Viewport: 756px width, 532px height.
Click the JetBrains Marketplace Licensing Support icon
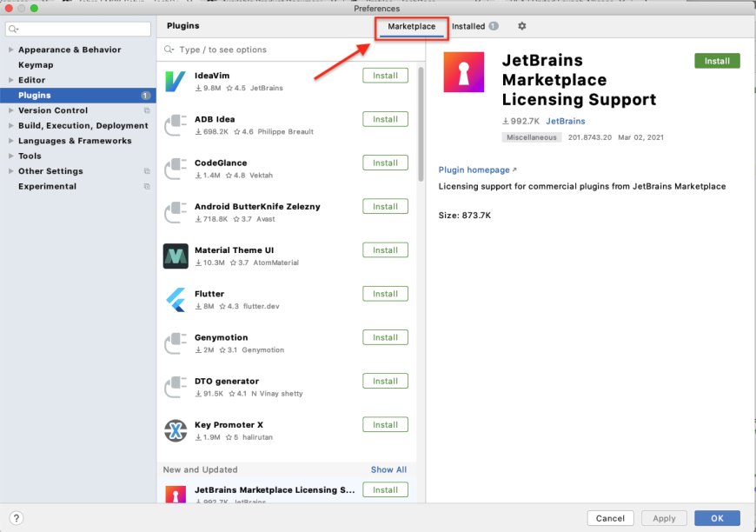coord(463,72)
